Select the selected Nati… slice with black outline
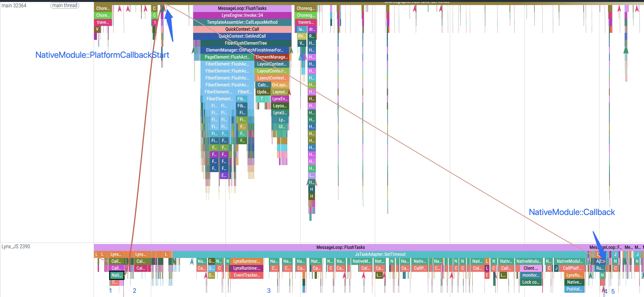 117,275
